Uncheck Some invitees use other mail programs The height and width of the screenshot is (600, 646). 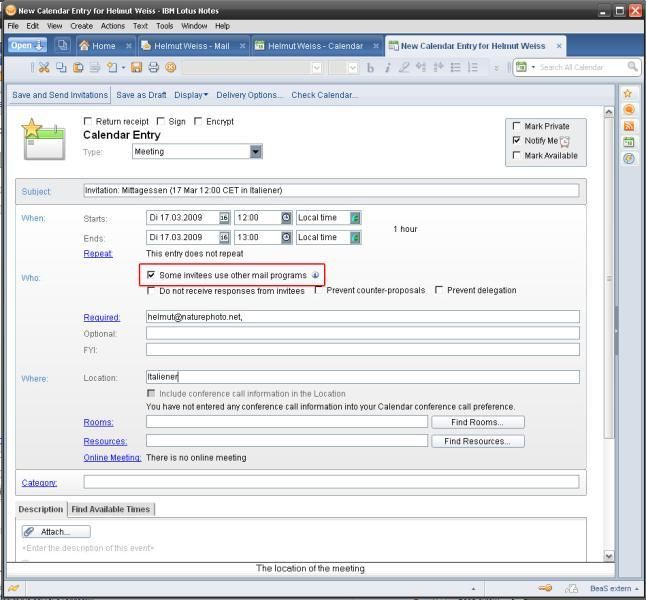[x=151, y=274]
